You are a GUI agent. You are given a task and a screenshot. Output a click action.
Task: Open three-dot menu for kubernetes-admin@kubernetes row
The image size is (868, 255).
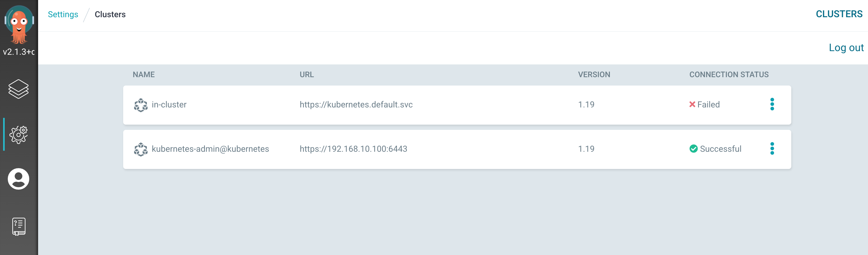(x=772, y=149)
